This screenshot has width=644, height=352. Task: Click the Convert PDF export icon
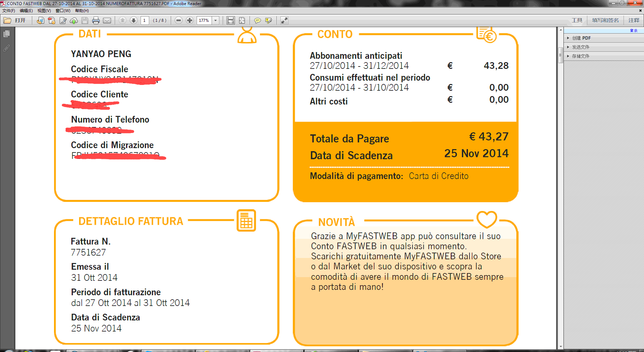51,20
